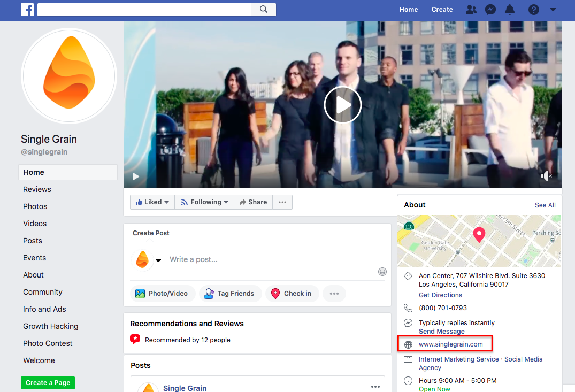Viewport: 575px width, 392px height.
Task: Click the Single Grain page name heading
Action: tap(49, 139)
